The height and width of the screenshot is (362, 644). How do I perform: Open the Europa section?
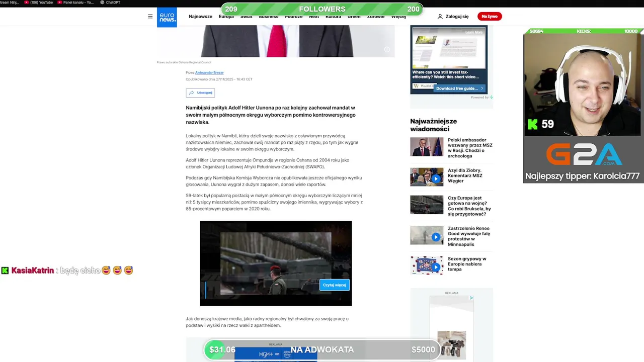[x=226, y=17]
